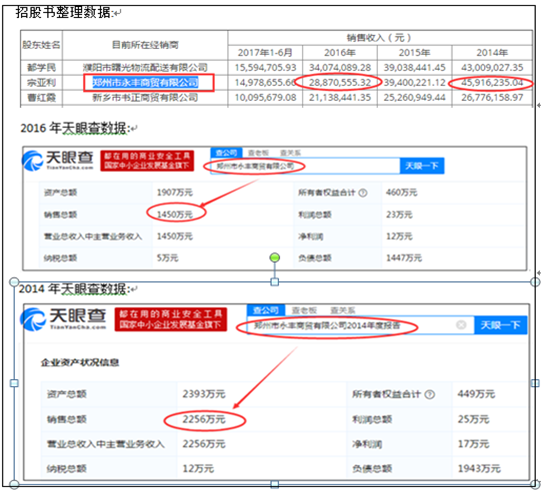Click the green rotation handle of the selected picture

[275, 257]
